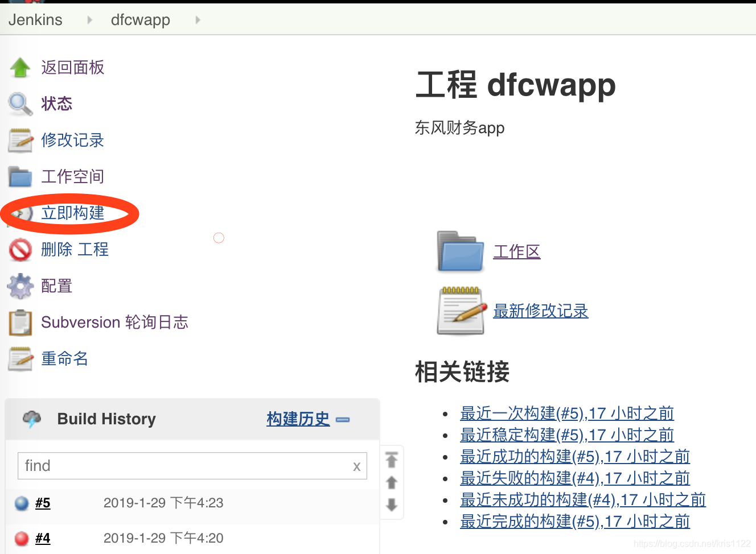The width and height of the screenshot is (756, 554).
Task: Click timestamp 2019-1-29 下午4:20
Action: [163, 539]
